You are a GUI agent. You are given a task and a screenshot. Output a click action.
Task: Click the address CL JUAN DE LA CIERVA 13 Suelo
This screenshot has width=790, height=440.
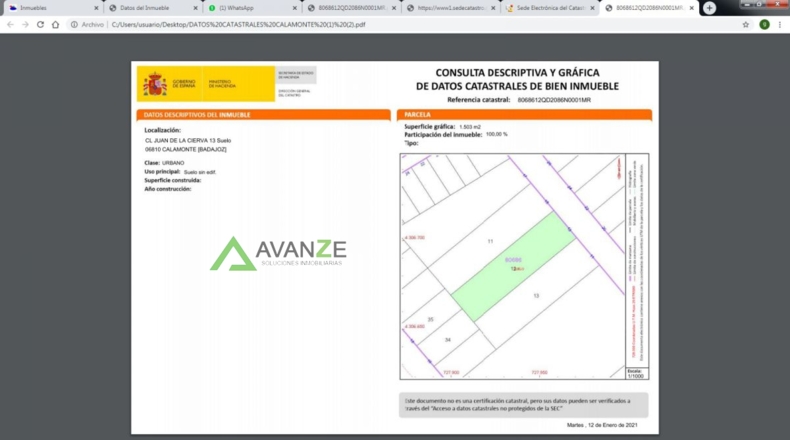pyautogui.click(x=188, y=141)
